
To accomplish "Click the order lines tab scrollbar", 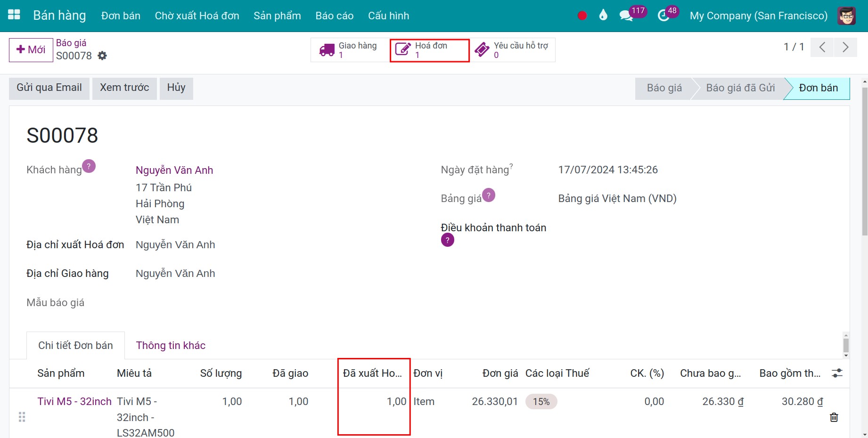I will click(846, 345).
